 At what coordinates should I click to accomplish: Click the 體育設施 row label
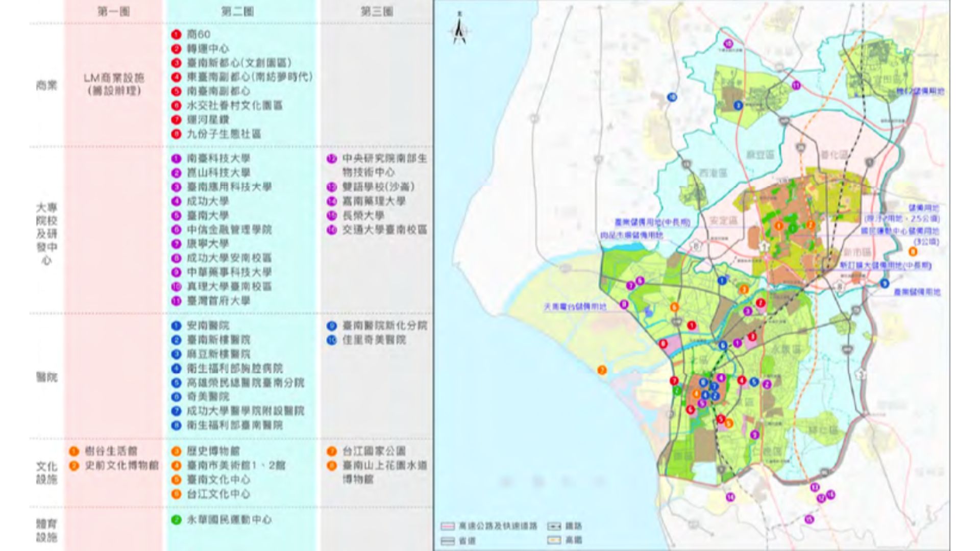pos(46,531)
